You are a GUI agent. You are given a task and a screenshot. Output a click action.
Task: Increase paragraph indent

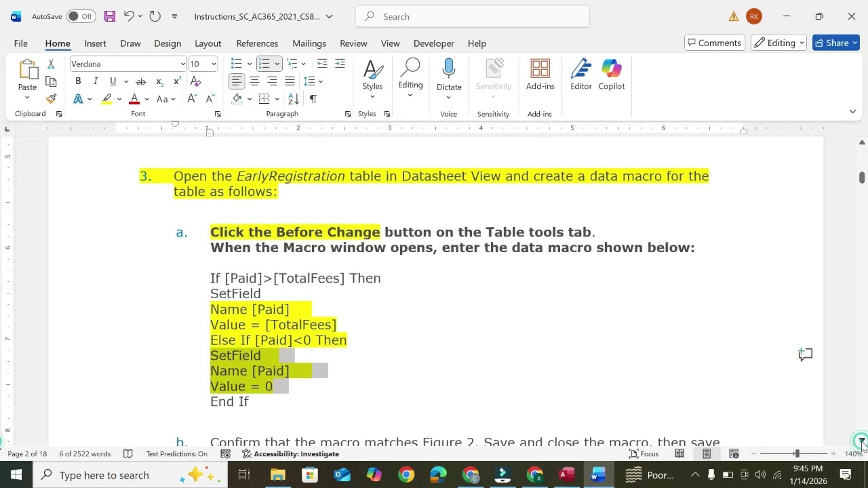point(340,64)
